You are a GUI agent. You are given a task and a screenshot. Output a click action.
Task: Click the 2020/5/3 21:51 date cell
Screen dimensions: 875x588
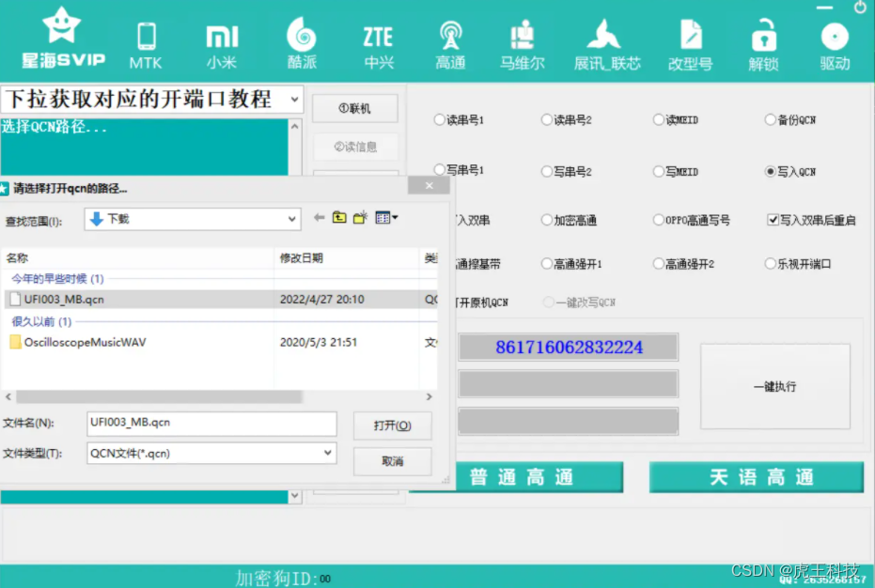[318, 342]
